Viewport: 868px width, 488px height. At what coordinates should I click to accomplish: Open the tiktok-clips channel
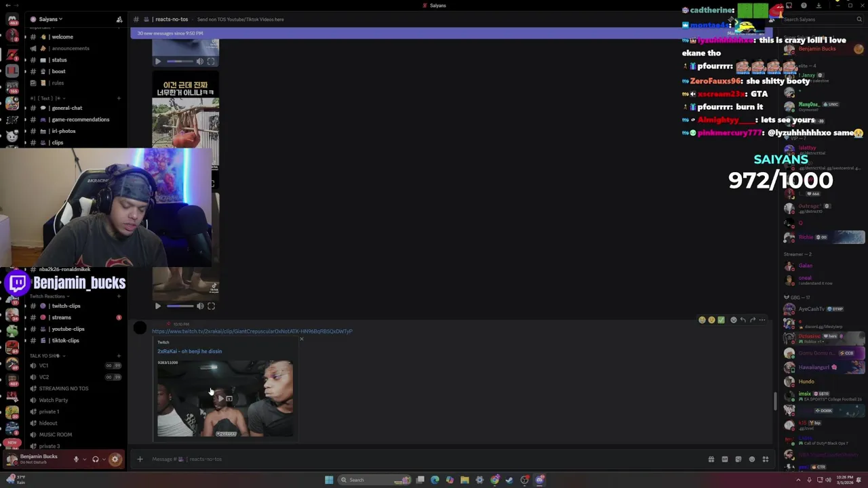click(x=65, y=340)
